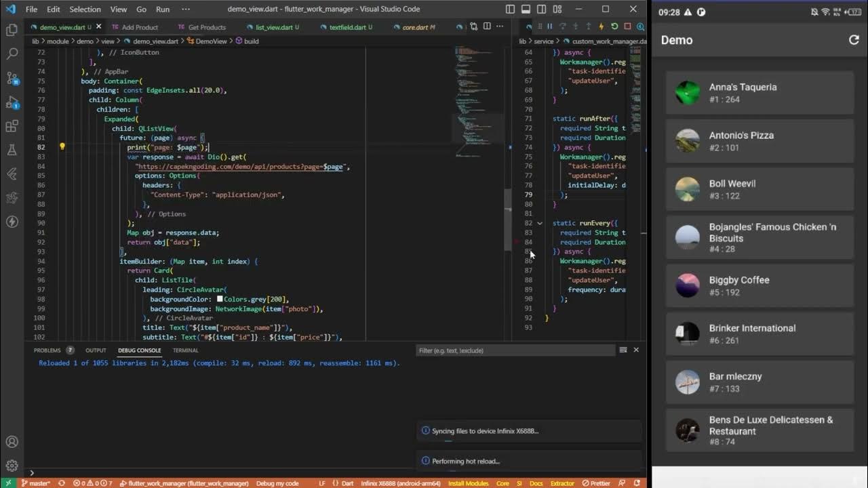Open editor More Actions ellipsis
Image resolution: width=868 pixels, height=488 pixels.
tap(498, 26)
